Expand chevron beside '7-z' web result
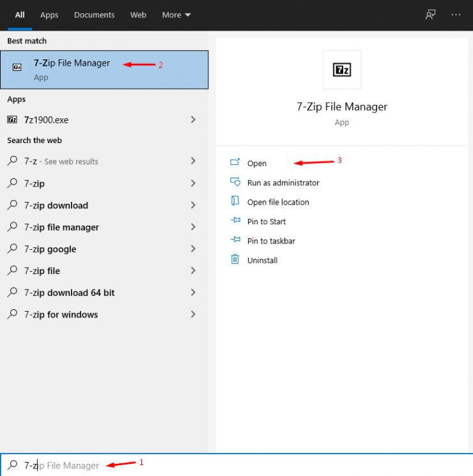 (x=193, y=161)
